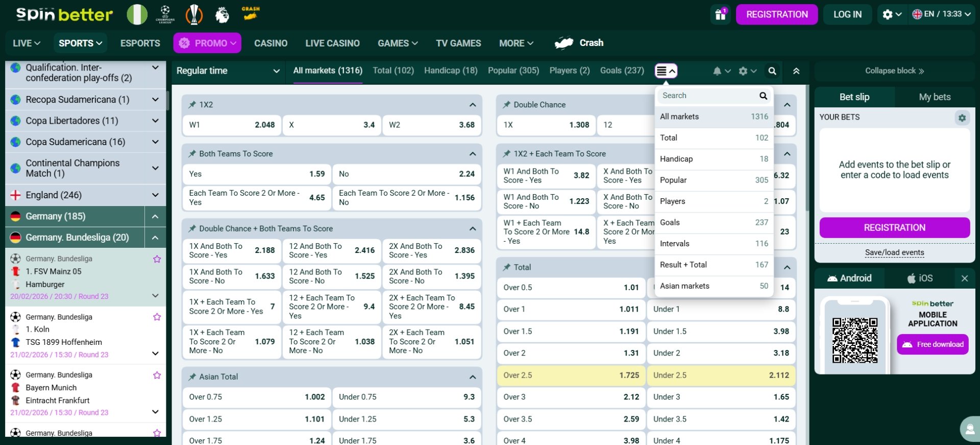Open the Champions League shortcut icon

(x=165, y=14)
